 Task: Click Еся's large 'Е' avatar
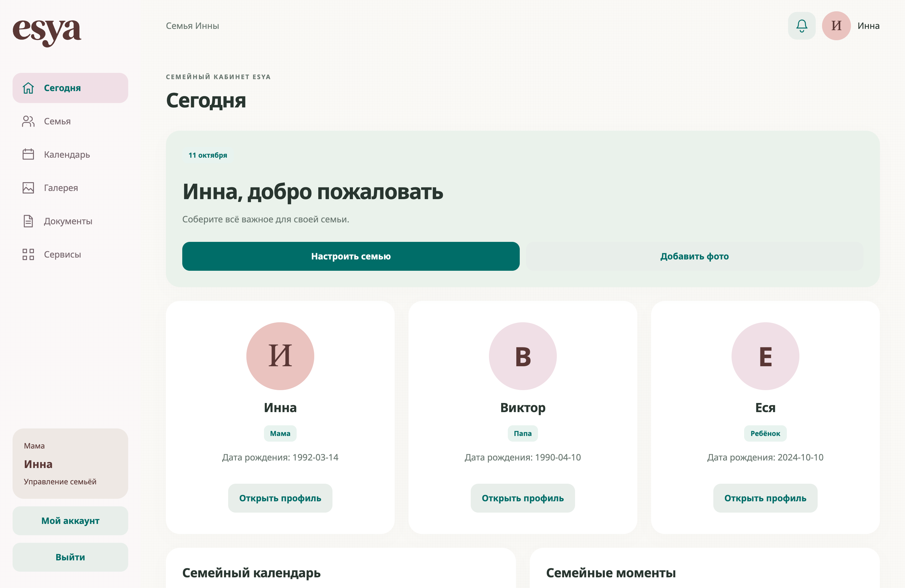[765, 356]
